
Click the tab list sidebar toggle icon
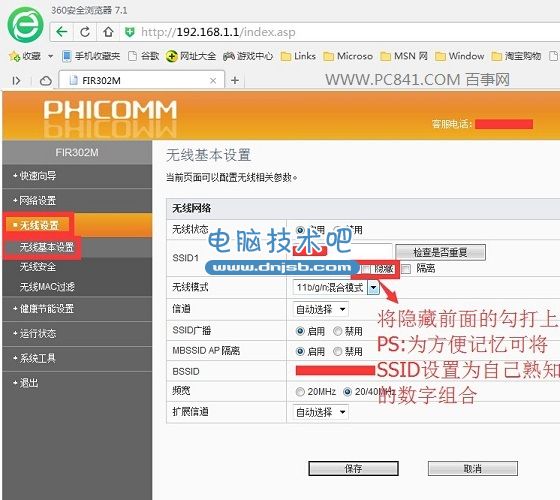(16, 81)
